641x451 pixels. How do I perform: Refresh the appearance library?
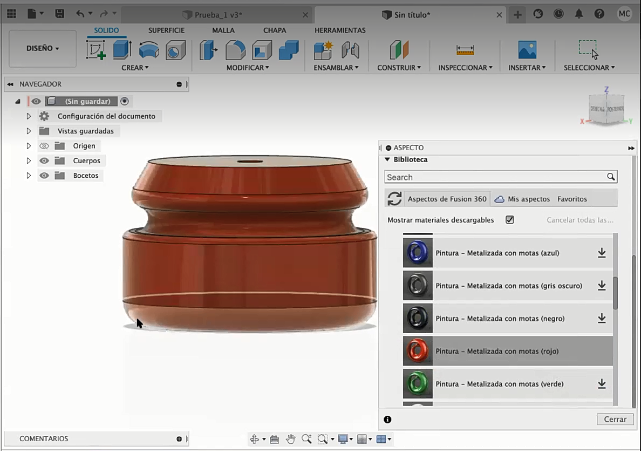click(x=394, y=199)
